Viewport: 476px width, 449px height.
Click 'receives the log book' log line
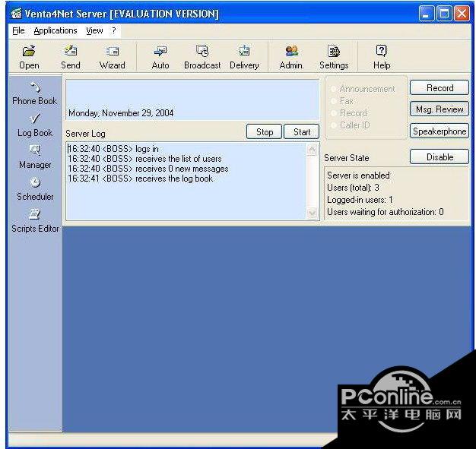(140, 179)
